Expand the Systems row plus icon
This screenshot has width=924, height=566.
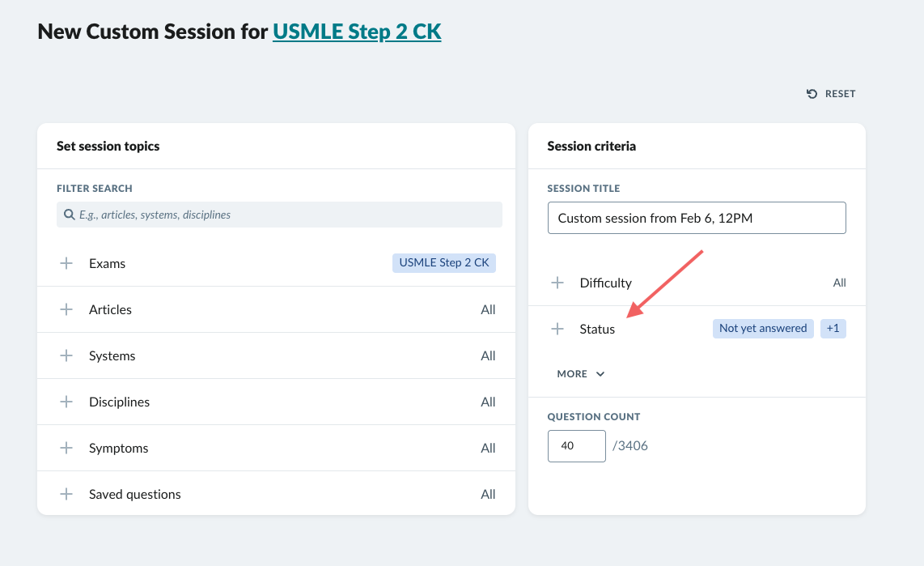[x=66, y=355]
